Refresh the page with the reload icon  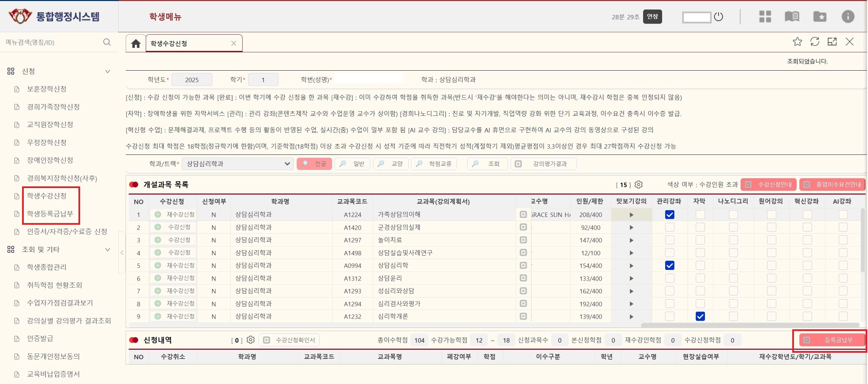815,42
